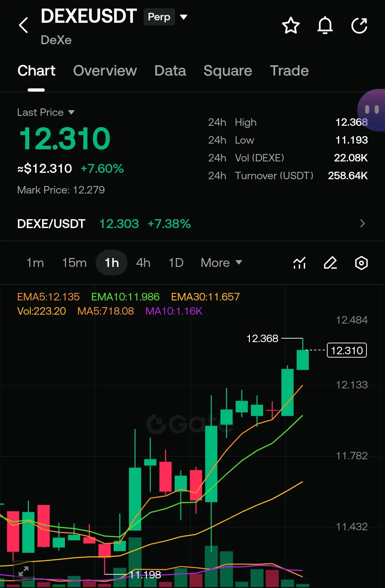Open the More timeframes dropdown
385x588 pixels.
(221, 263)
